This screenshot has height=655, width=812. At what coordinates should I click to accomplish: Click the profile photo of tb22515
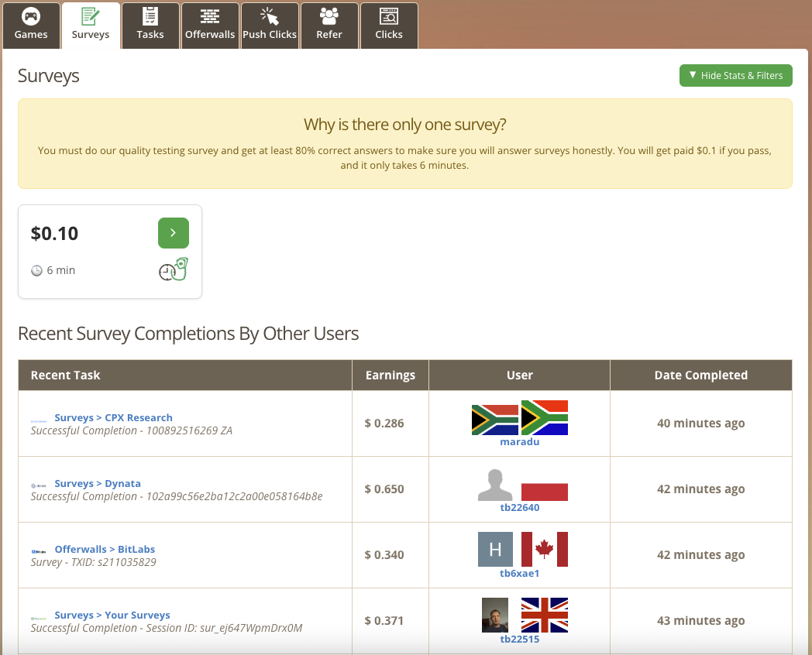tap(495, 615)
